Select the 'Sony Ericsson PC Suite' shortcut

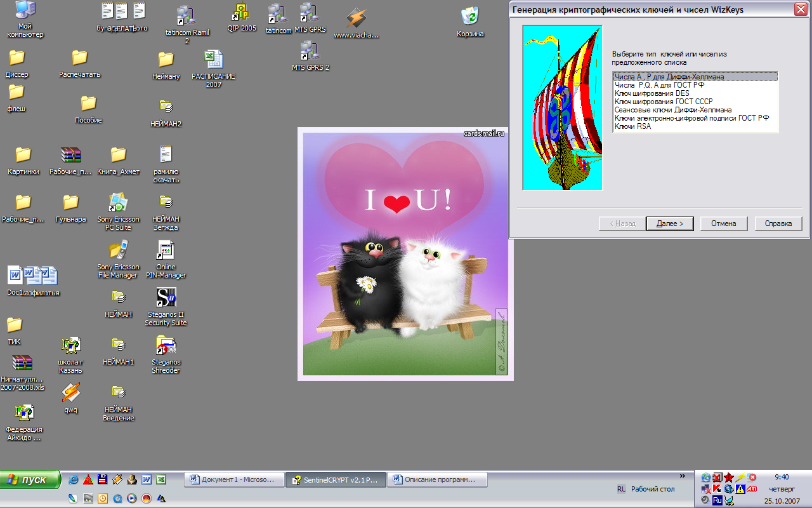click(x=118, y=212)
